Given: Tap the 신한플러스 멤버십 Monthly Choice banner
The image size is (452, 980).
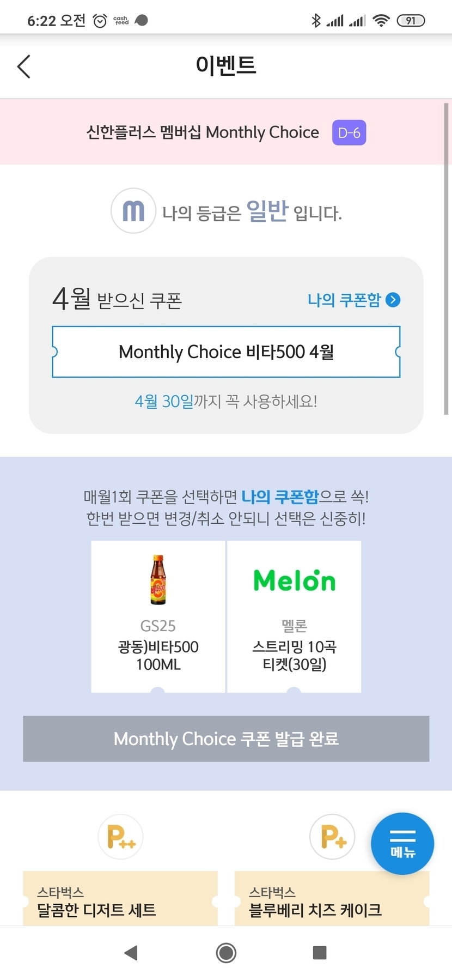Looking at the screenshot, I should click(x=203, y=132).
